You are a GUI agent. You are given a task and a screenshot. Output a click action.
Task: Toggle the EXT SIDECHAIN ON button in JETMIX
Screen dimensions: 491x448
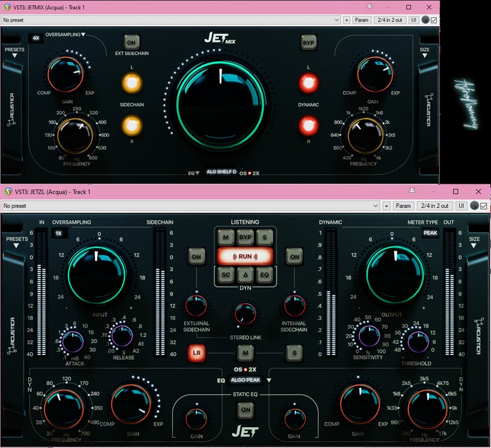[x=132, y=42]
